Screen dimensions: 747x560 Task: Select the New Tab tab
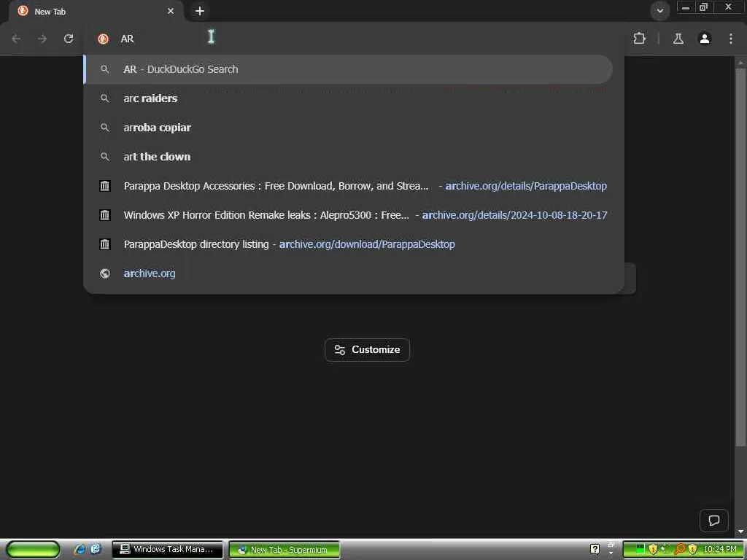pos(96,11)
